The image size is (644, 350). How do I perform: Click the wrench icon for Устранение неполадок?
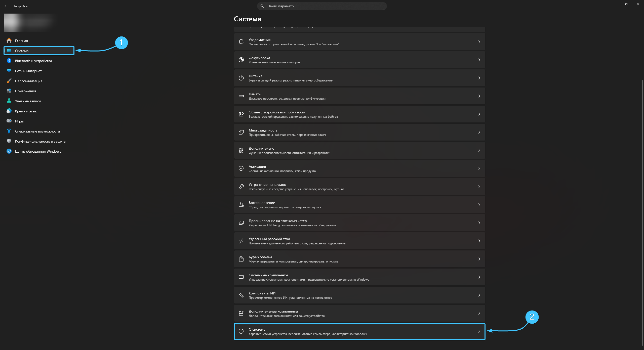click(241, 187)
